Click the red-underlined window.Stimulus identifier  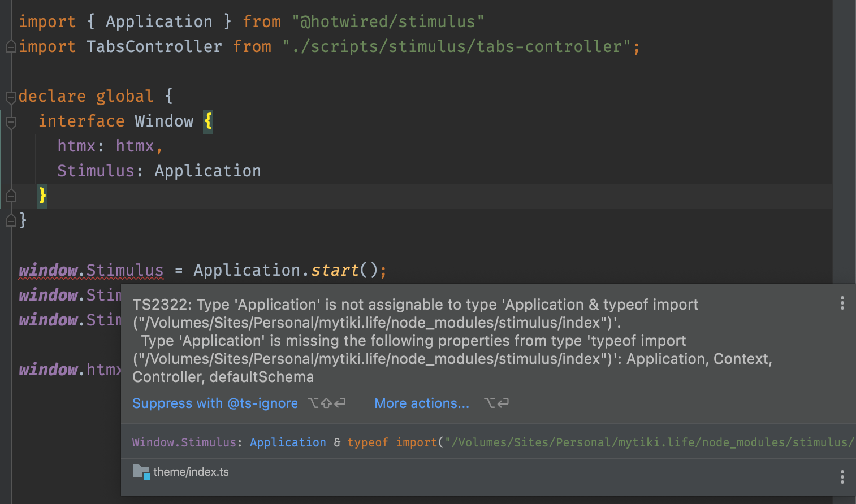point(90,270)
